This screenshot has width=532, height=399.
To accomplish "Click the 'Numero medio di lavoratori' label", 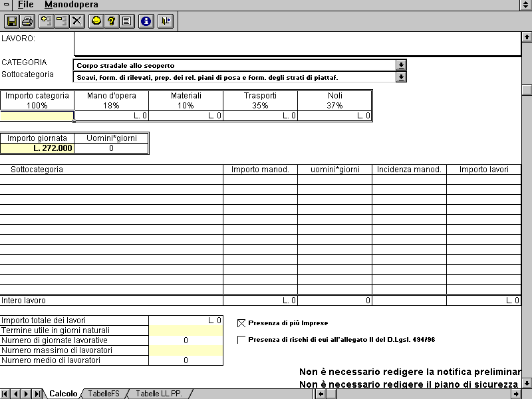I will [x=51, y=360].
